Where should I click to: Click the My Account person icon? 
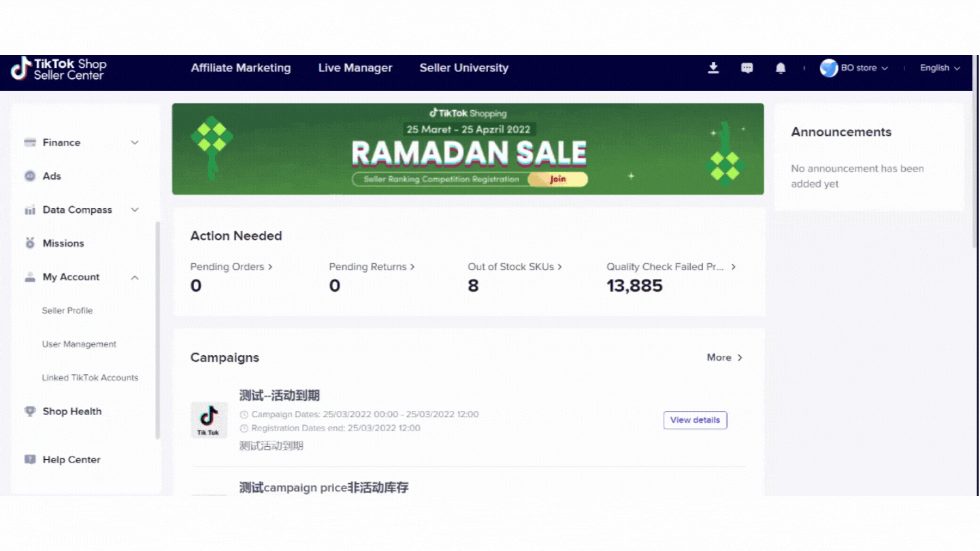(30, 277)
